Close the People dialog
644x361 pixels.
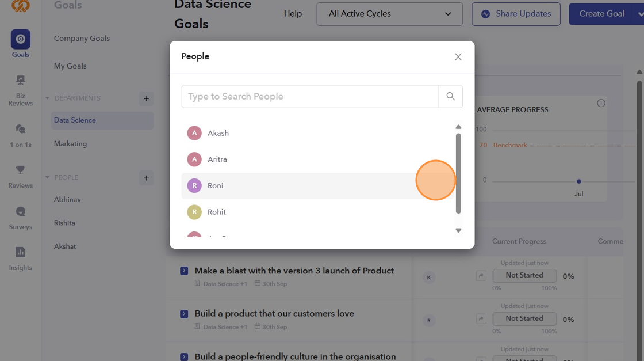coord(458,56)
